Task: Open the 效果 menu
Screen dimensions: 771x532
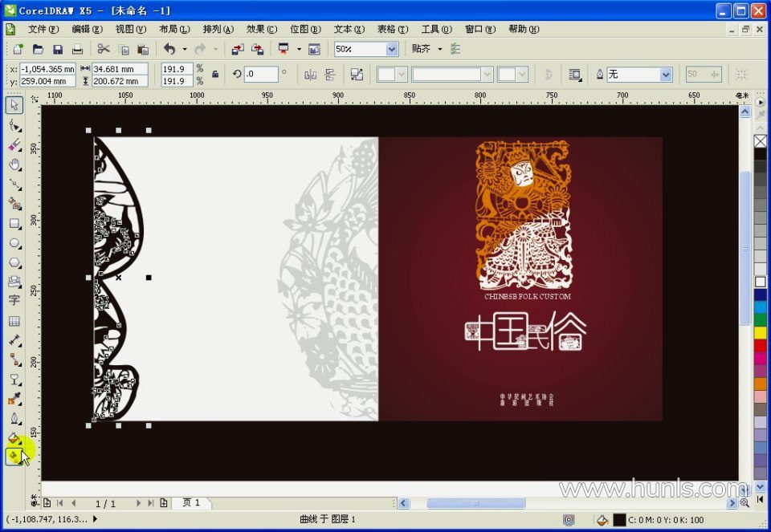Action: 261,29
